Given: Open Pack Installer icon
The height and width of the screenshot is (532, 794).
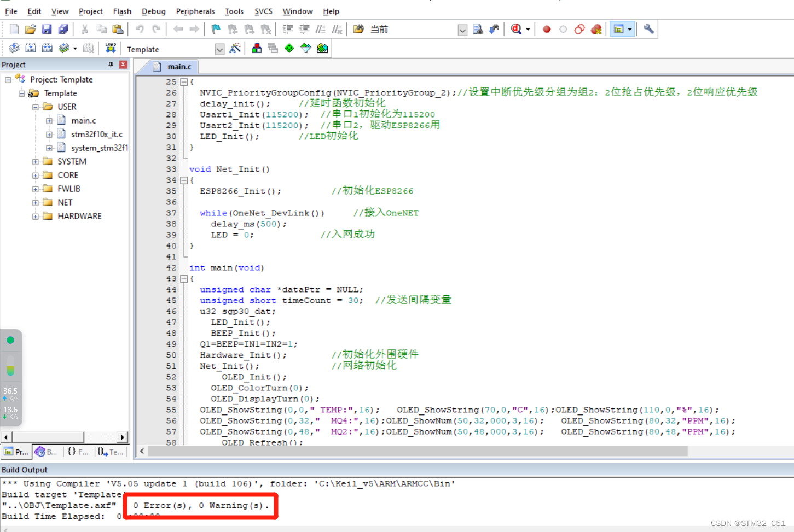Looking at the screenshot, I should [322, 48].
